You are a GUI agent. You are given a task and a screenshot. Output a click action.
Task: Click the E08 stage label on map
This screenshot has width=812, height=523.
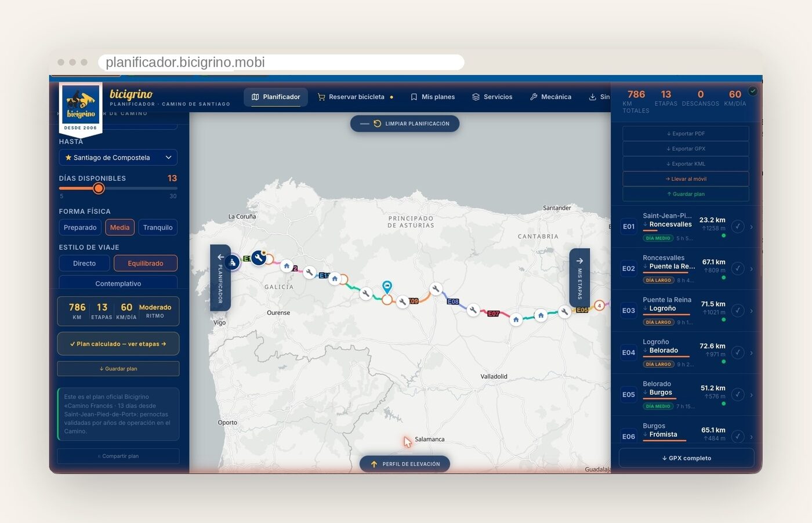point(453,302)
